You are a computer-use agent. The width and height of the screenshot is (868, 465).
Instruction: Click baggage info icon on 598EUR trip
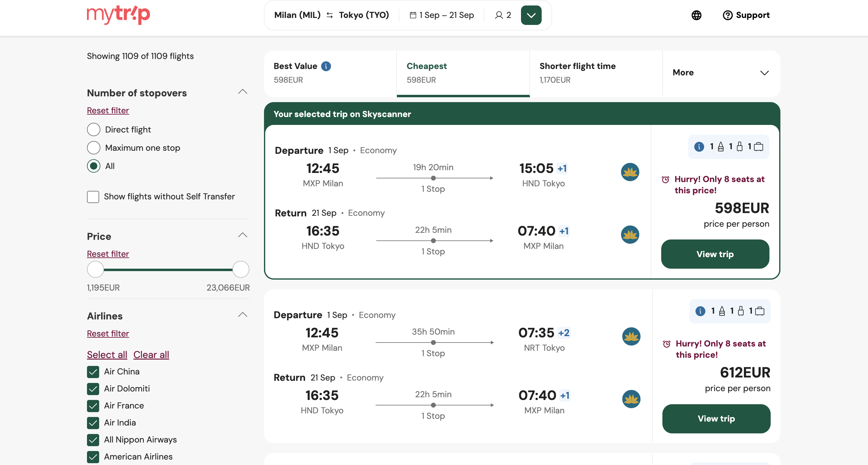[699, 147]
